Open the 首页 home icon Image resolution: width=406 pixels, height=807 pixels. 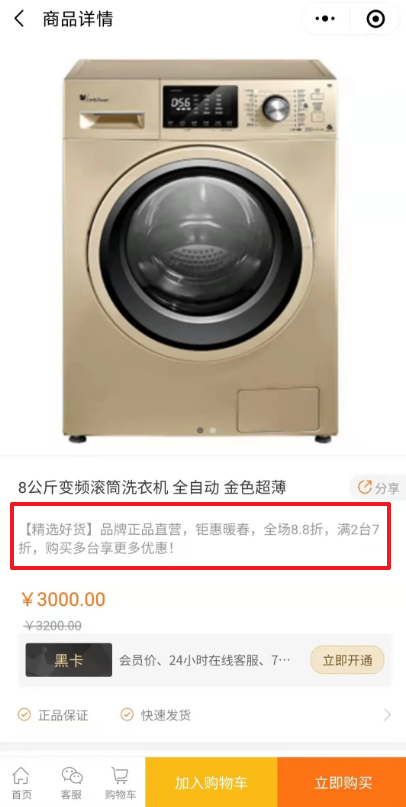tap(21, 776)
